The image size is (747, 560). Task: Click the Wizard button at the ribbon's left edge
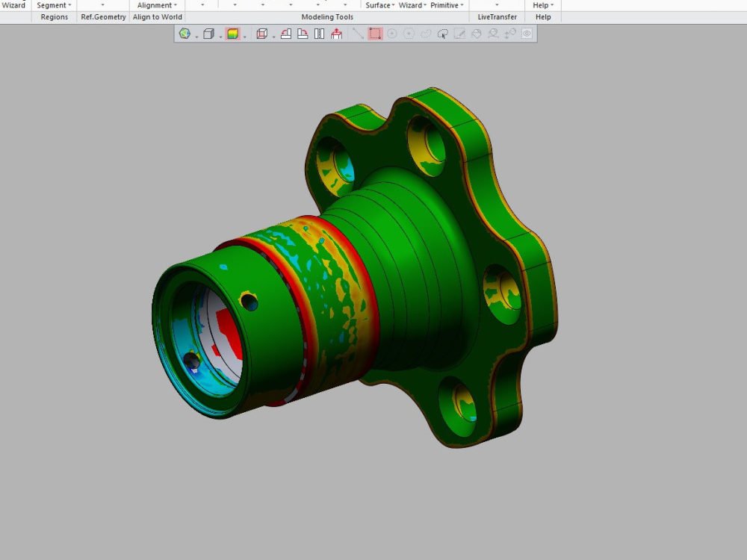(x=13, y=5)
